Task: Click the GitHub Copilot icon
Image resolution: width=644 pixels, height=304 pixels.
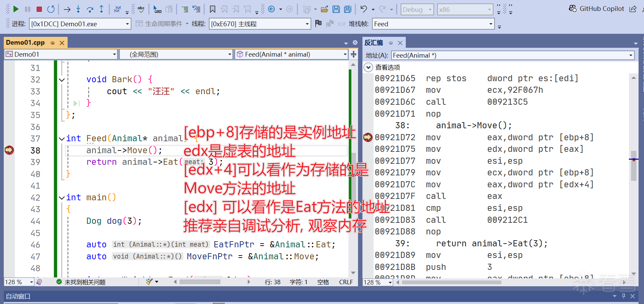Action: coord(573,9)
